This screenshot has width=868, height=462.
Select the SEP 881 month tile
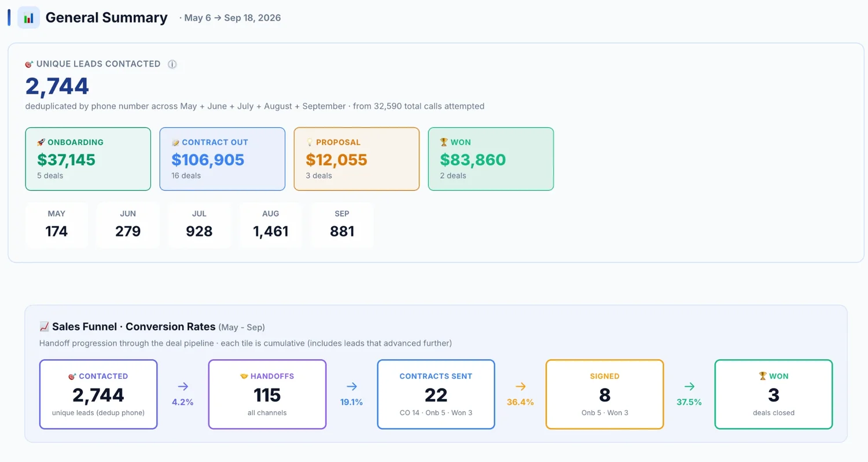[342, 225]
